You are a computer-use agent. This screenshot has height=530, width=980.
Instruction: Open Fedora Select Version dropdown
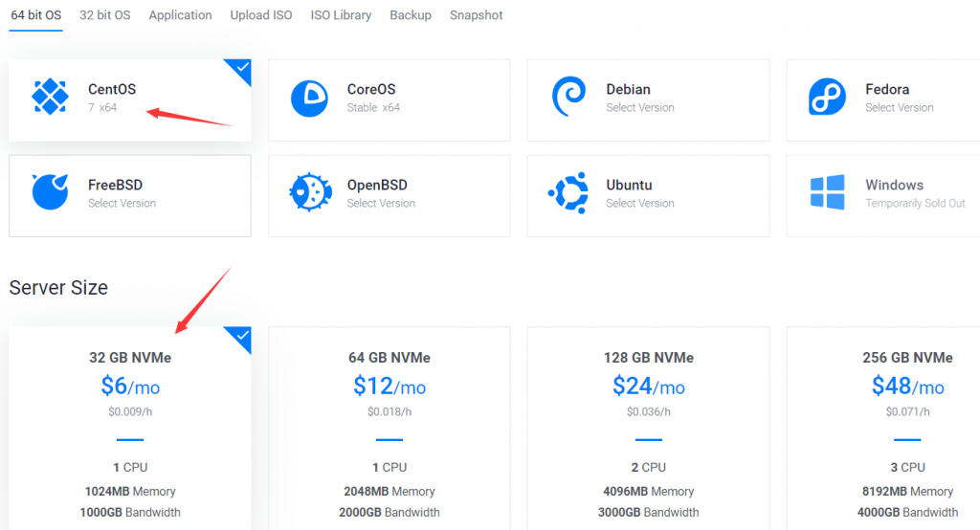coord(900,107)
